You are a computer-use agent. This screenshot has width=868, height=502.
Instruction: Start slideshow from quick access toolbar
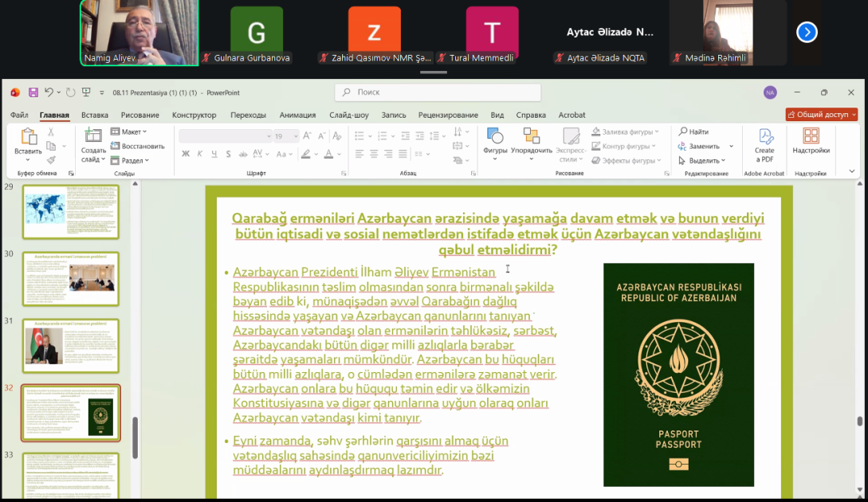click(x=86, y=92)
